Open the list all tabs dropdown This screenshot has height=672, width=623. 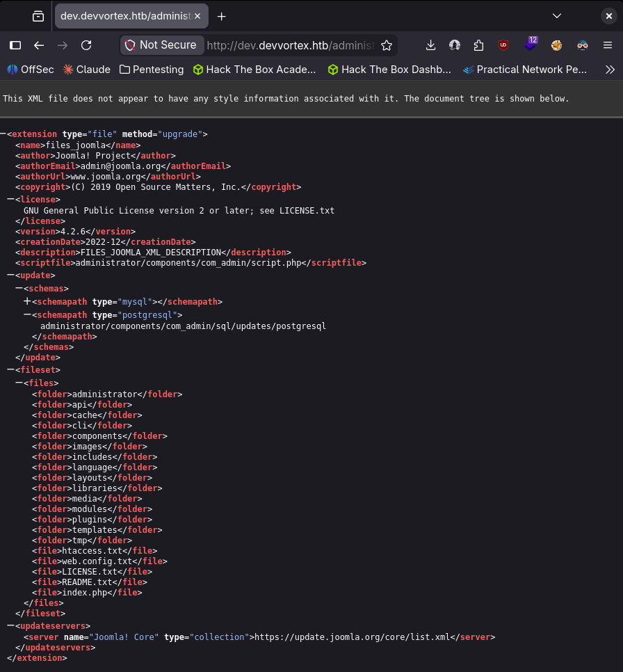tap(557, 16)
